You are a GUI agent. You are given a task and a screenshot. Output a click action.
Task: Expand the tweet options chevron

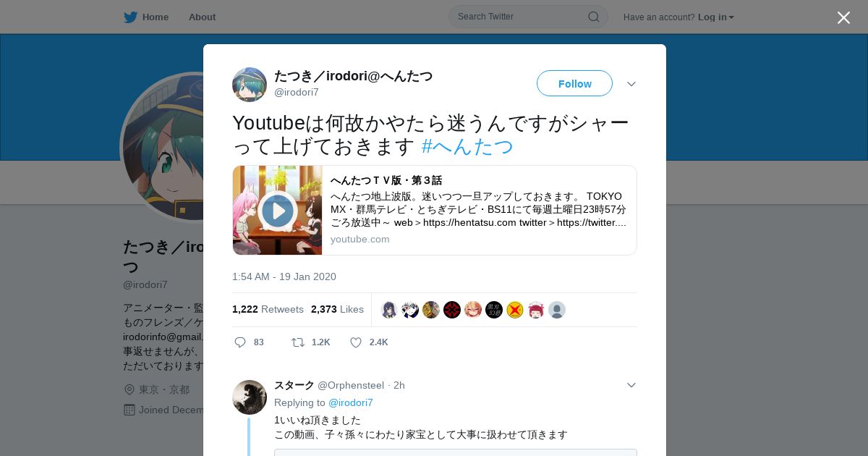tap(631, 84)
